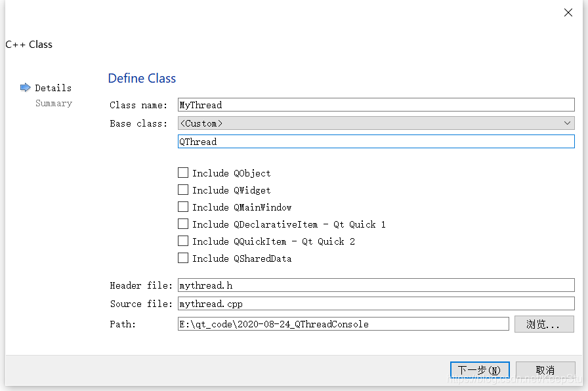Select the Details wizard step
This screenshot has height=391, width=588.
[53, 88]
